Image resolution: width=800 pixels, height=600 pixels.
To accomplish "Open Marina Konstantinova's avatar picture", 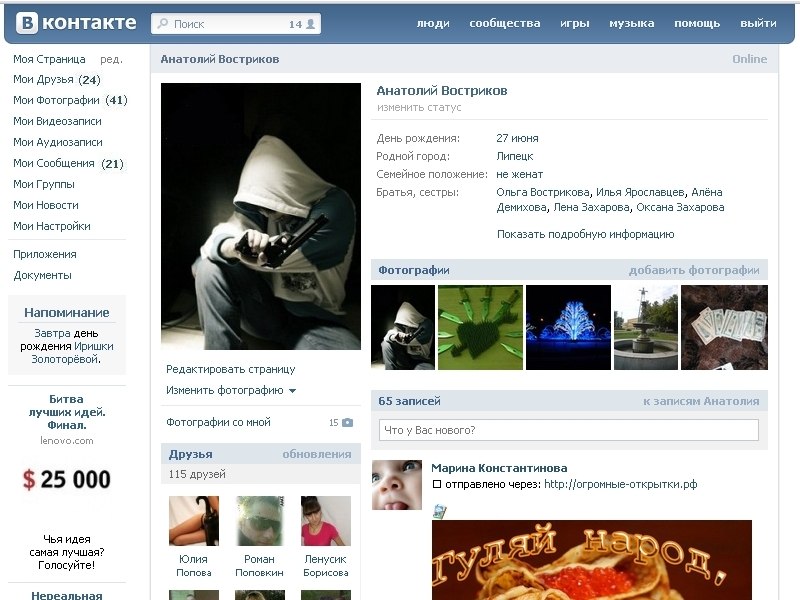I will (396, 485).
